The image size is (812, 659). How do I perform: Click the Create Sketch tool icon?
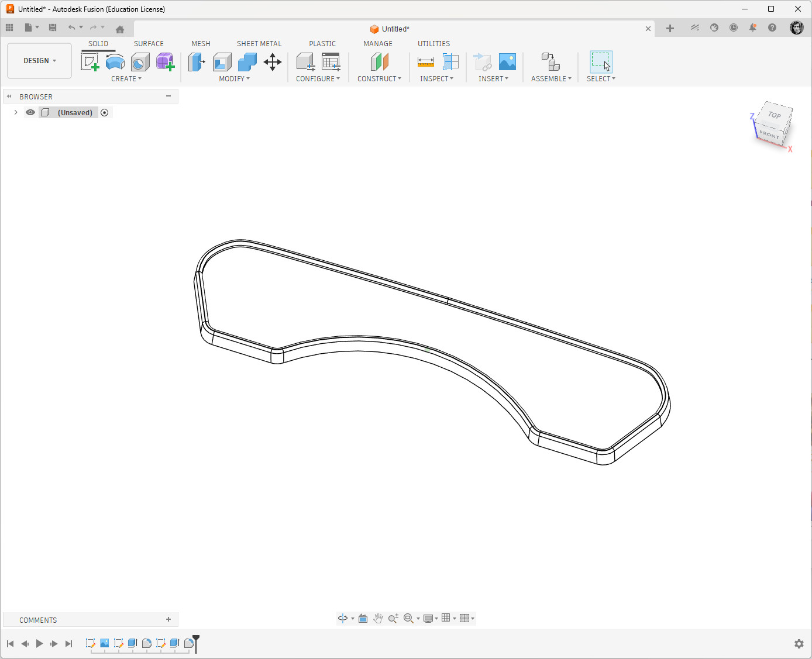[90, 61]
